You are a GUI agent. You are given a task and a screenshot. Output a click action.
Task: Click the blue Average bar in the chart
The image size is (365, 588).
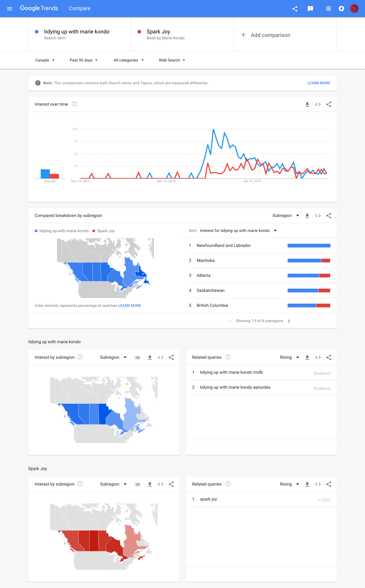tap(45, 174)
